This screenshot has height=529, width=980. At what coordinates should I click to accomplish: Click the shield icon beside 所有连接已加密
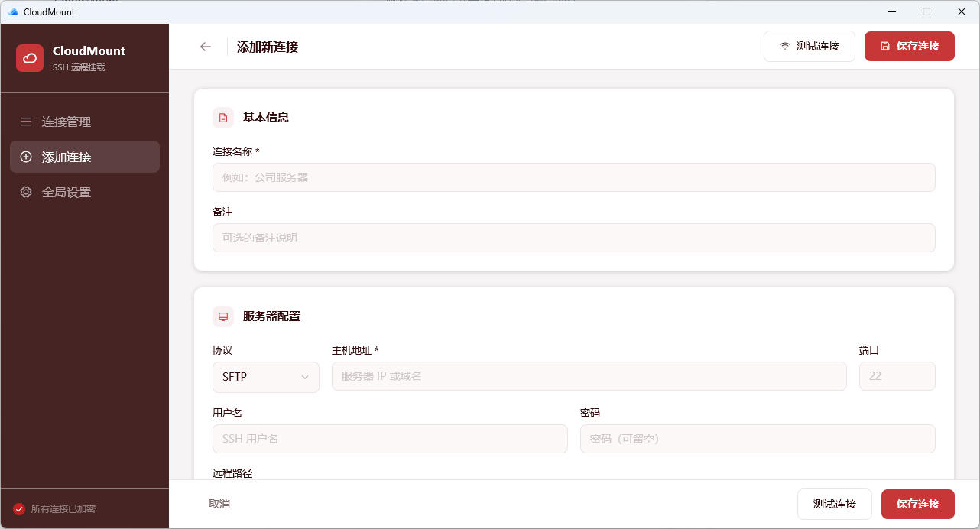coord(19,509)
